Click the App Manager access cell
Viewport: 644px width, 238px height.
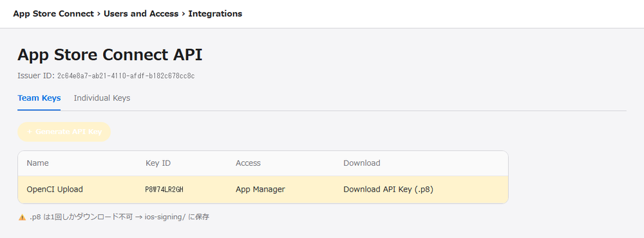coord(260,190)
